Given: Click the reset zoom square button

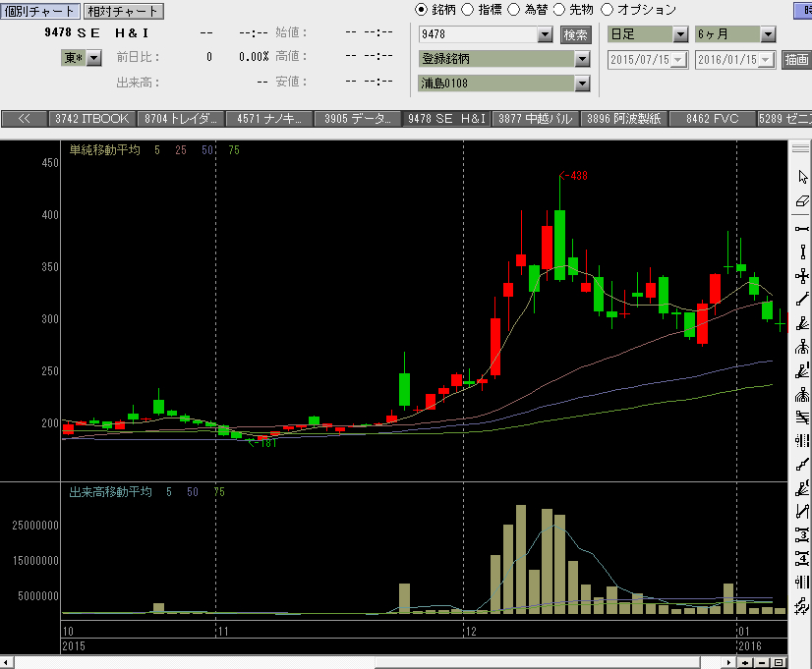Looking at the screenshot, I should (x=779, y=663).
